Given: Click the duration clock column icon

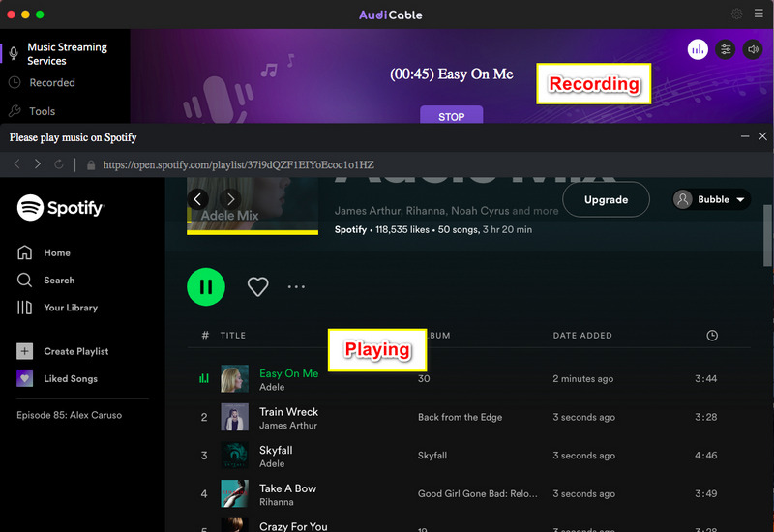Looking at the screenshot, I should pos(712,336).
